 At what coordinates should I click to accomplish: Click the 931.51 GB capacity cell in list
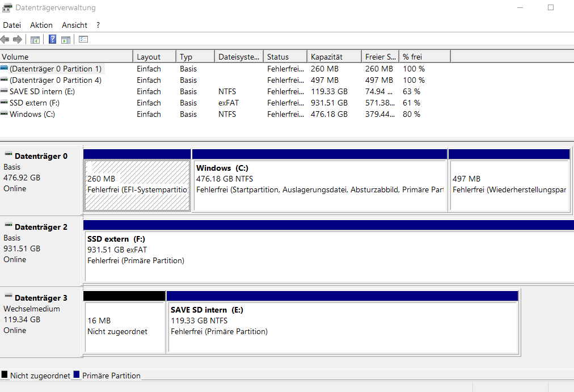click(329, 103)
